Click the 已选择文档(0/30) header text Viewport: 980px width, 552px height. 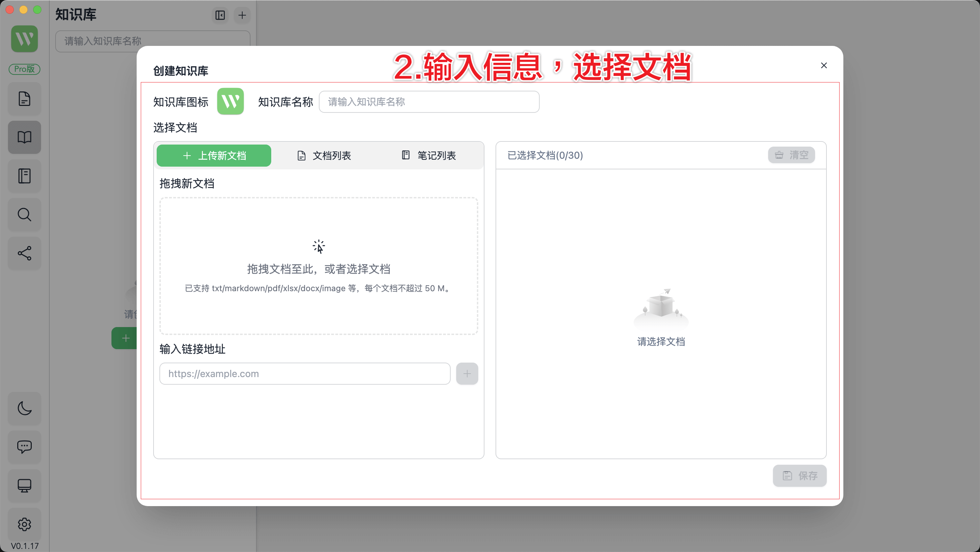click(x=545, y=155)
